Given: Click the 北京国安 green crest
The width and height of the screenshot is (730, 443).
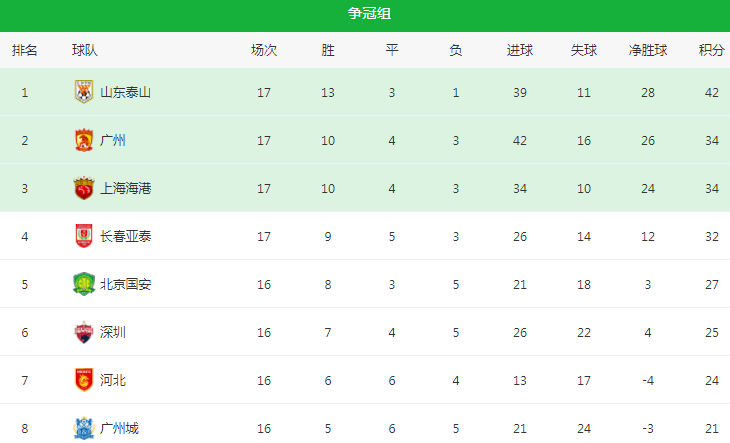Looking at the screenshot, I should tap(84, 284).
